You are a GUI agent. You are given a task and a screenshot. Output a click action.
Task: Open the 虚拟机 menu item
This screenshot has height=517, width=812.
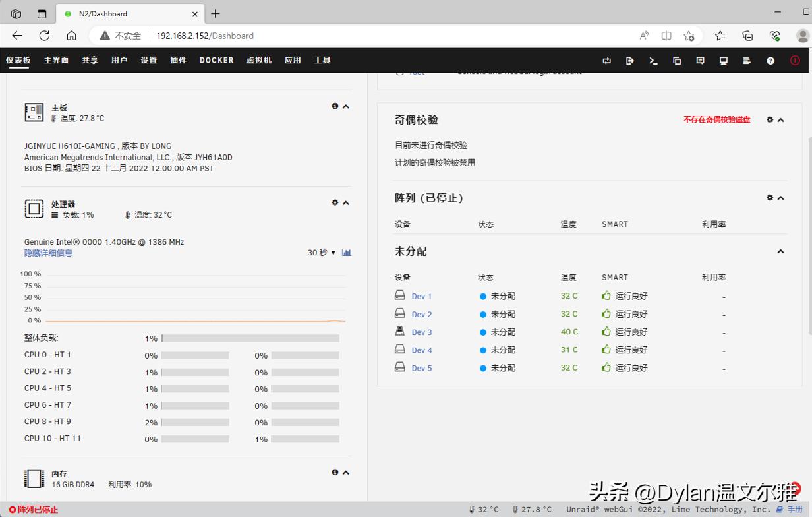tap(259, 60)
